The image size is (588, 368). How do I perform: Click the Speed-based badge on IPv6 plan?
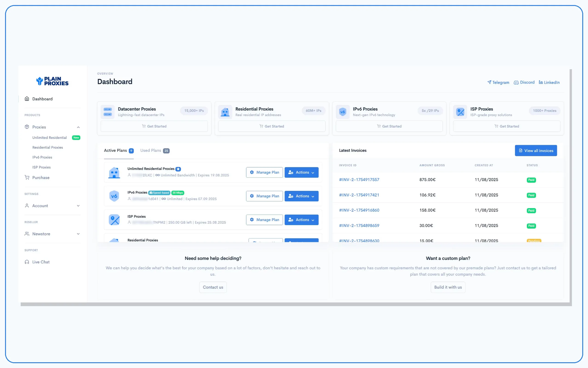(x=159, y=193)
